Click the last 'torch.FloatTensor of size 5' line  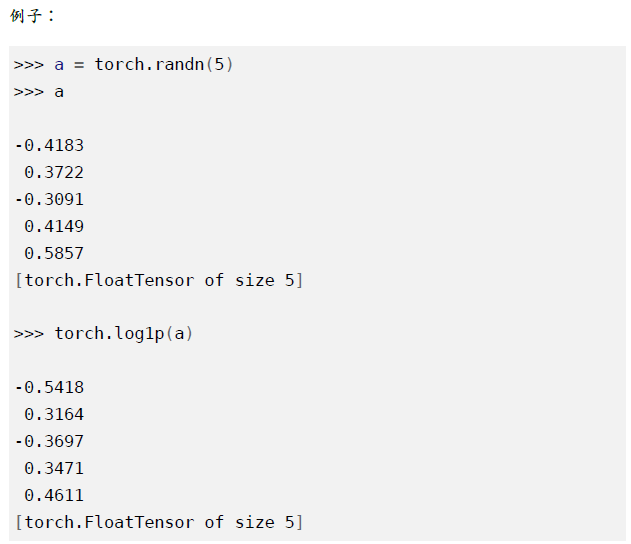[159, 522]
